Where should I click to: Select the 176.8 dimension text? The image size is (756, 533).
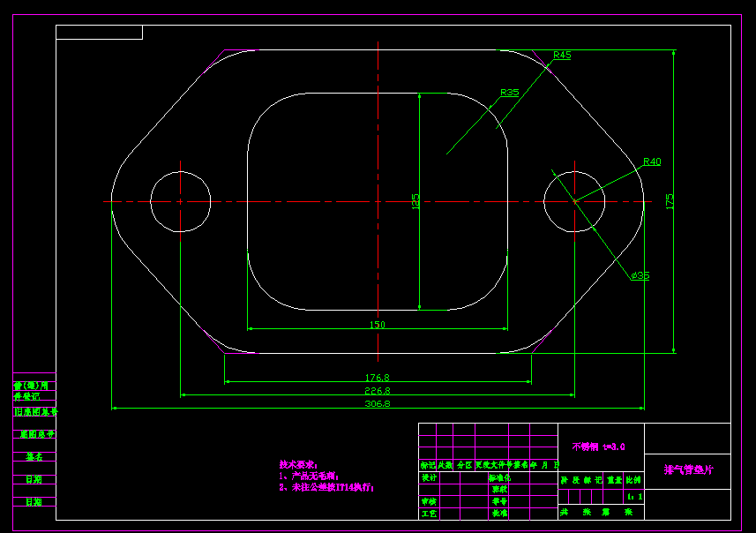(378, 378)
